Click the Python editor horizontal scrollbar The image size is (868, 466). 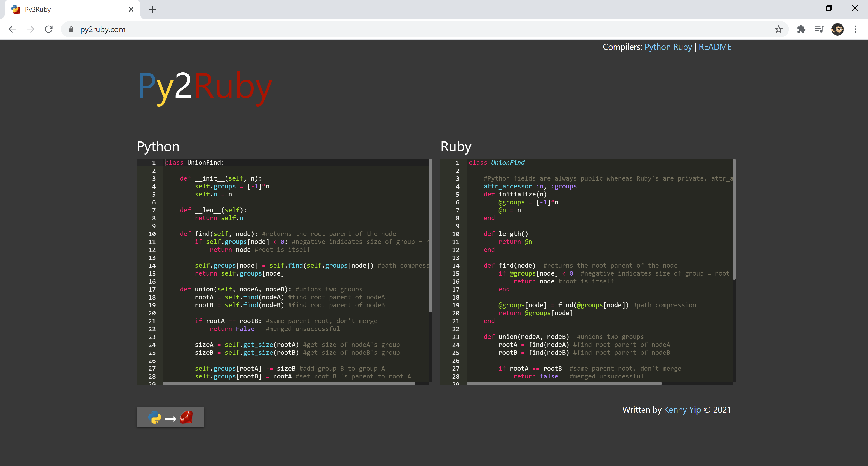[x=289, y=383]
